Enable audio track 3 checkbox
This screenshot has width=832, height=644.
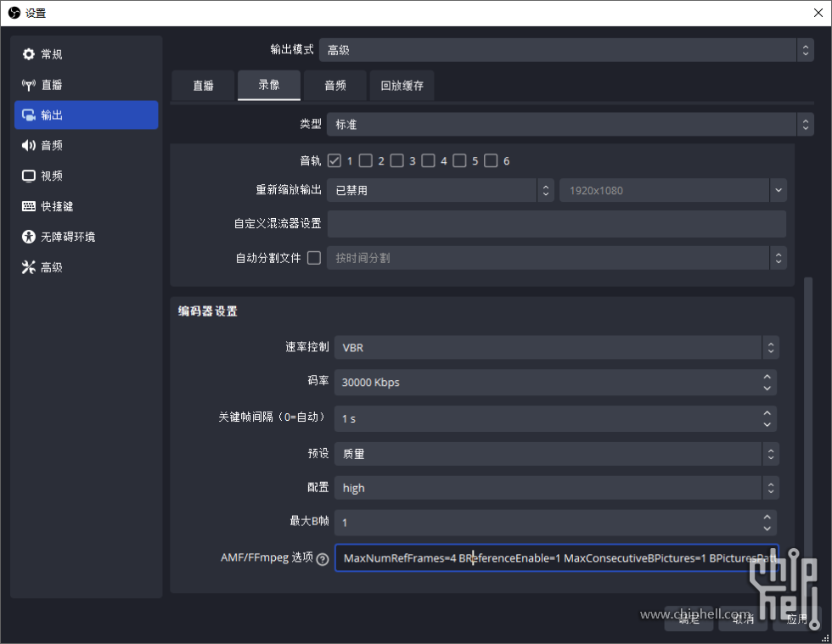click(x=397, y=160)
